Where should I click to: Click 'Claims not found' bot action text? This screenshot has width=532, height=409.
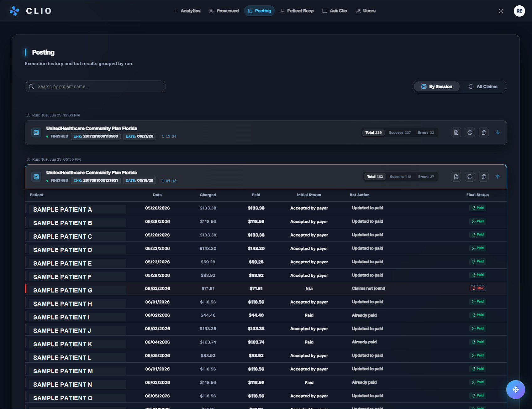tap(368, 288)
